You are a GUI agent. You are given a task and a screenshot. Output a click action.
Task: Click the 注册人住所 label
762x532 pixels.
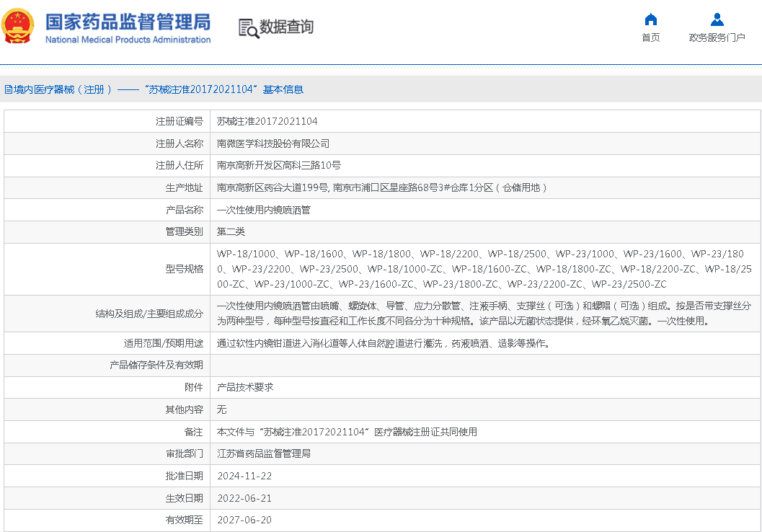tap(180, 166)
